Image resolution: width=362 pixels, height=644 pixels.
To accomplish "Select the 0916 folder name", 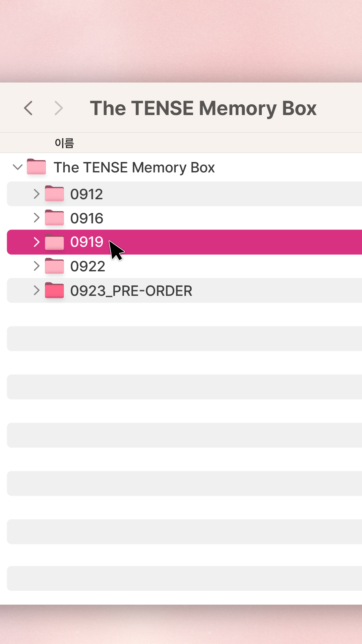I will click(x=87, y=218).
